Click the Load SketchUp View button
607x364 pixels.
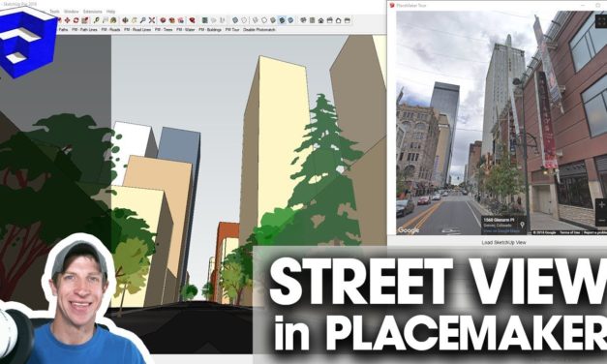pos(503,242)
